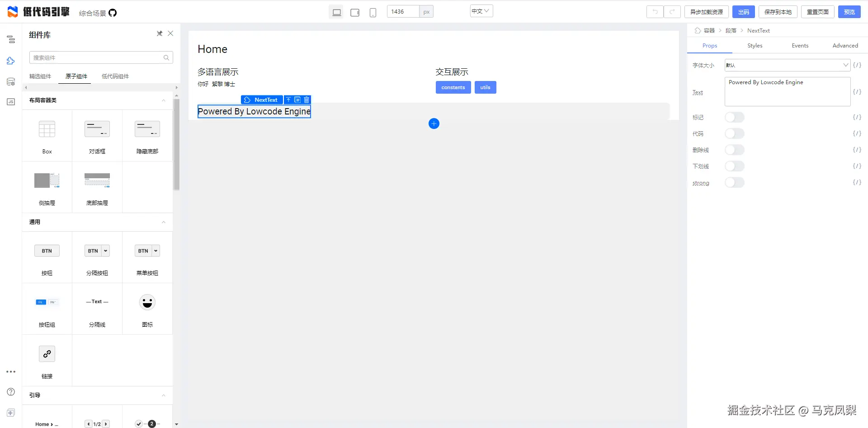This screenshot has width=868, height=428.
Task: Bind variable for 标记 setter
Action: 857,117
